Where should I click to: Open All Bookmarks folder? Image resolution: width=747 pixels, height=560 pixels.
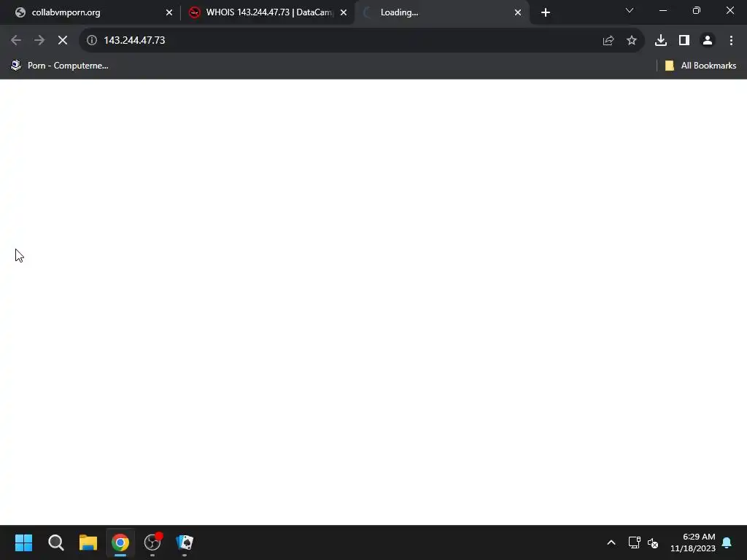[700, 66]
